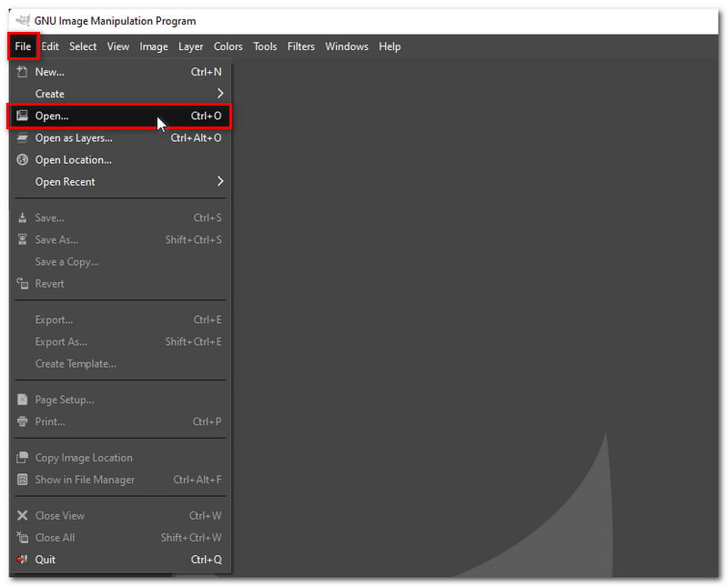The width and height of the screenshot is (728, 587).
Task: Click the New document icon in File menu
Action: pyautogui.click(x=22, y=72)
